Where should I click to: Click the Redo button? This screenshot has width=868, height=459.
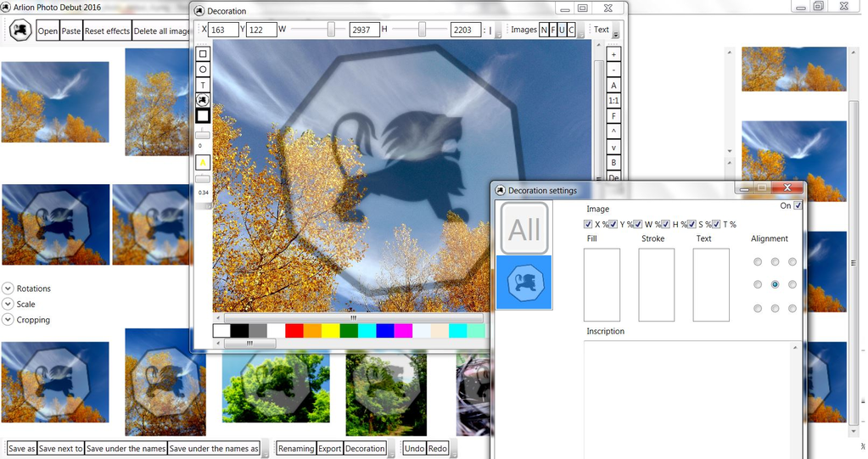[437, 449]
